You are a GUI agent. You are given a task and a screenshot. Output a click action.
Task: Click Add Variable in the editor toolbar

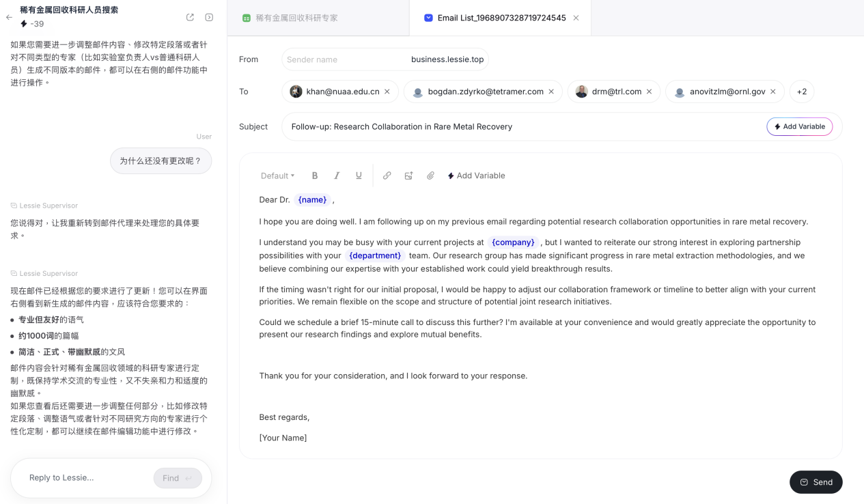pos(476,176)
